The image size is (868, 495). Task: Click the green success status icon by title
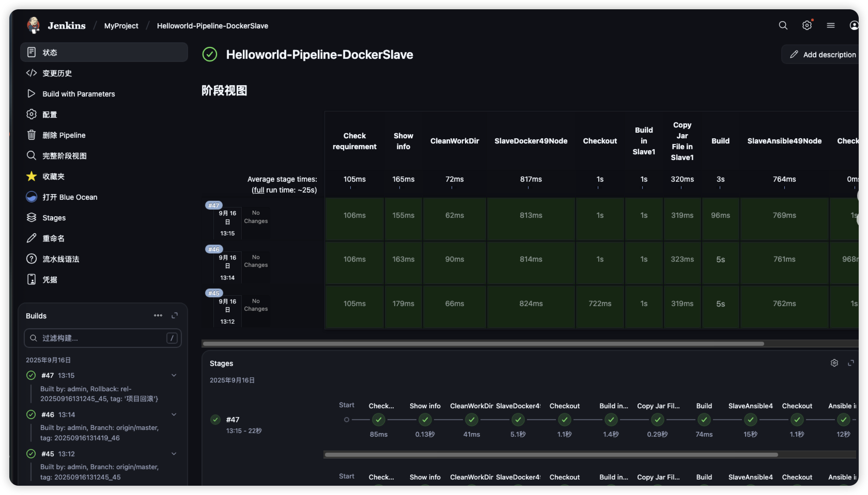[210, 54]
